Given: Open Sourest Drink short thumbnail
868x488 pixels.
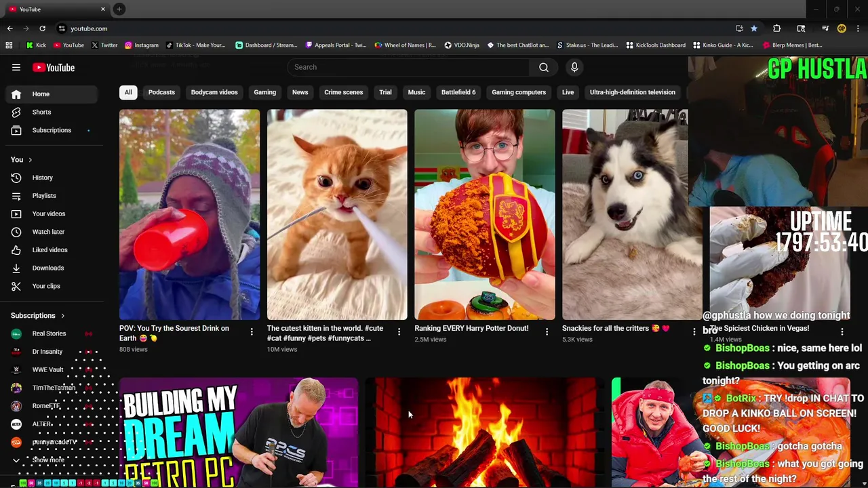Looking at the screenshot, I should point(189,214).
